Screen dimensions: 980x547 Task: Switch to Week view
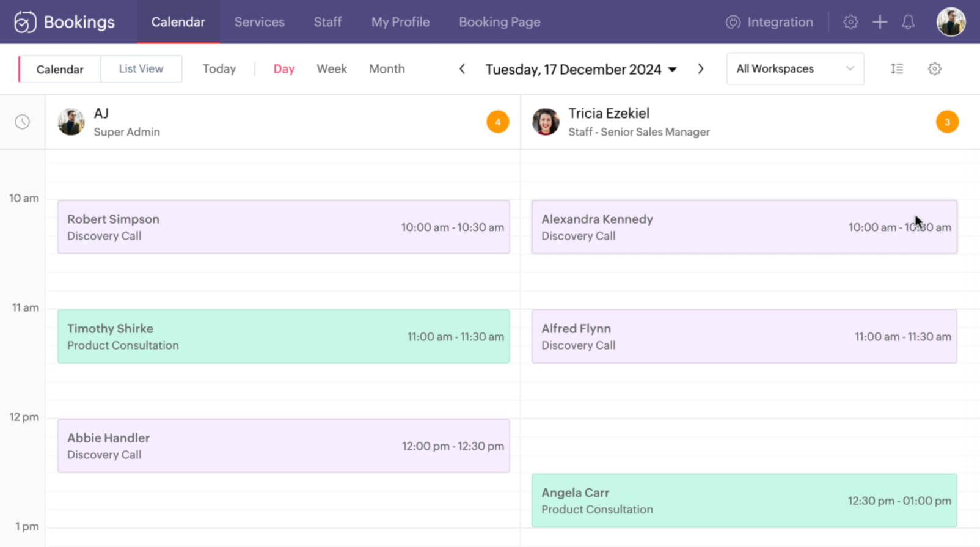pos(332,68)
